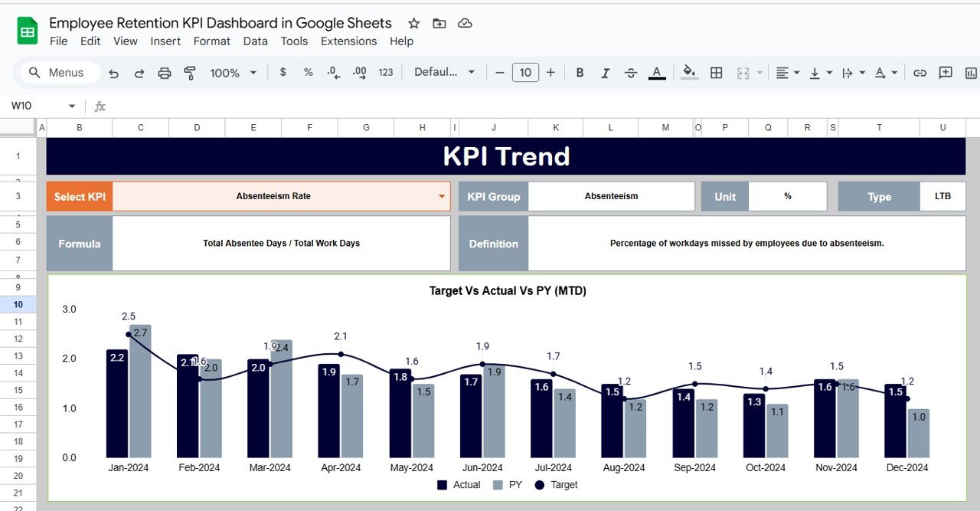Toggle italic formatting
The width and height of the screenshot is (980, 511).
(606, 72)
